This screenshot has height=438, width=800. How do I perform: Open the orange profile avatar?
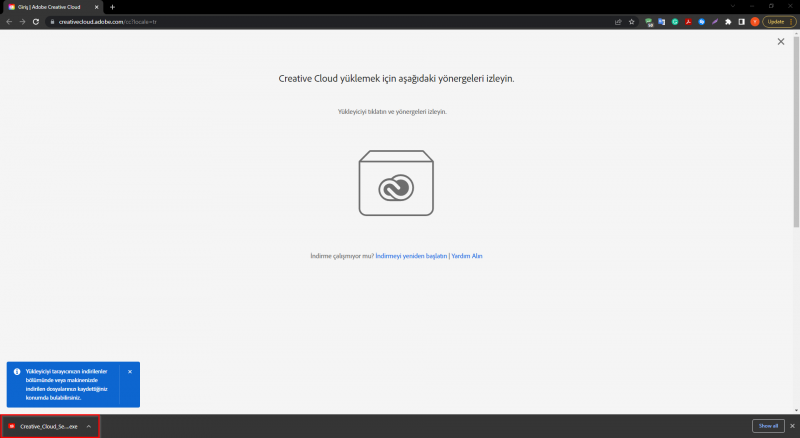coord(755,22)
